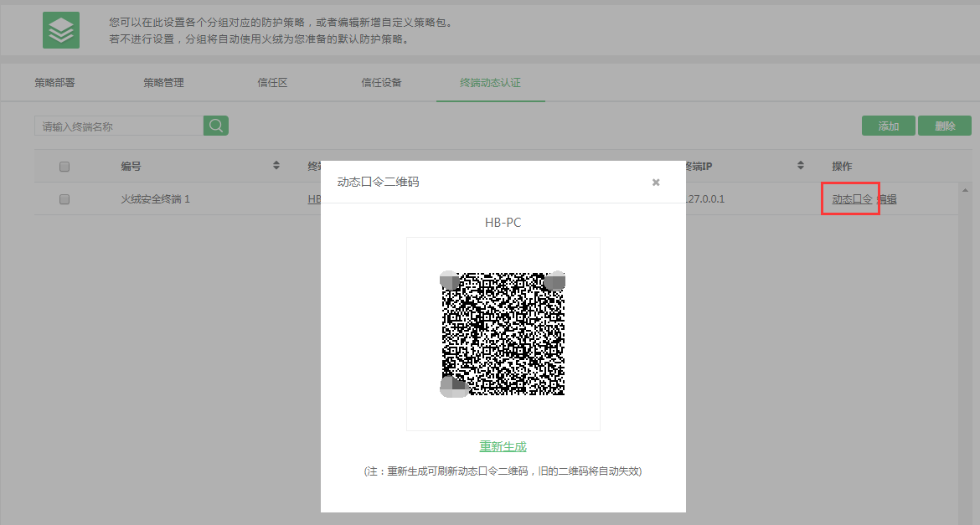Image resolution: width=980 pixels, height=525 pixels.
Task: Switch to 策略部署 tab
Action: pos(55,83)
